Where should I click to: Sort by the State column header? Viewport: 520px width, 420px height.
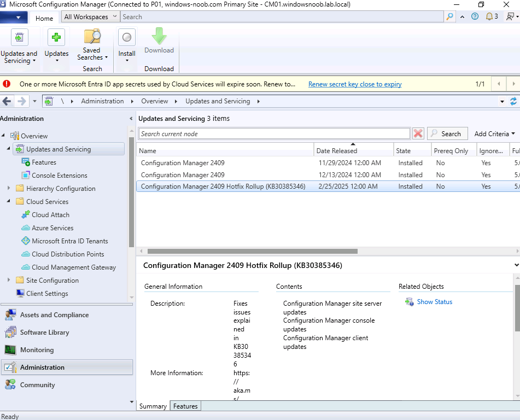412,150
